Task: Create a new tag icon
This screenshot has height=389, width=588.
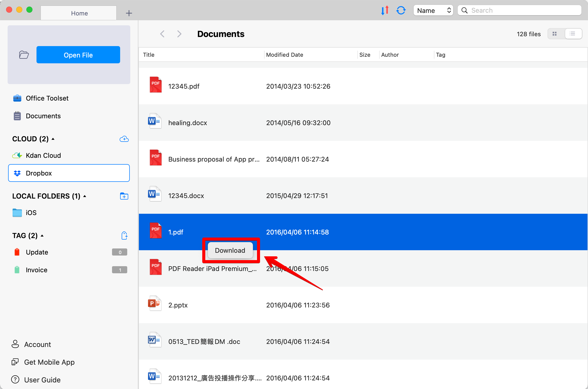Action: tap(124, 236)
